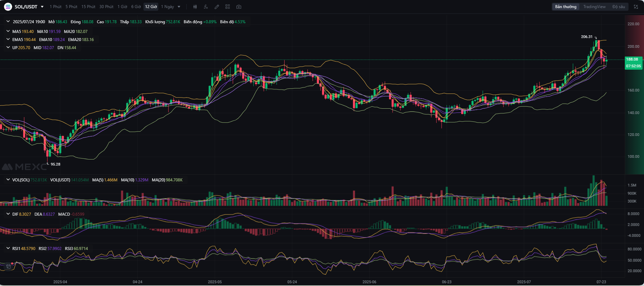
Task: Click the RSI2 57.9902 value
Action: pyautogui.click(x=50, y=249)
